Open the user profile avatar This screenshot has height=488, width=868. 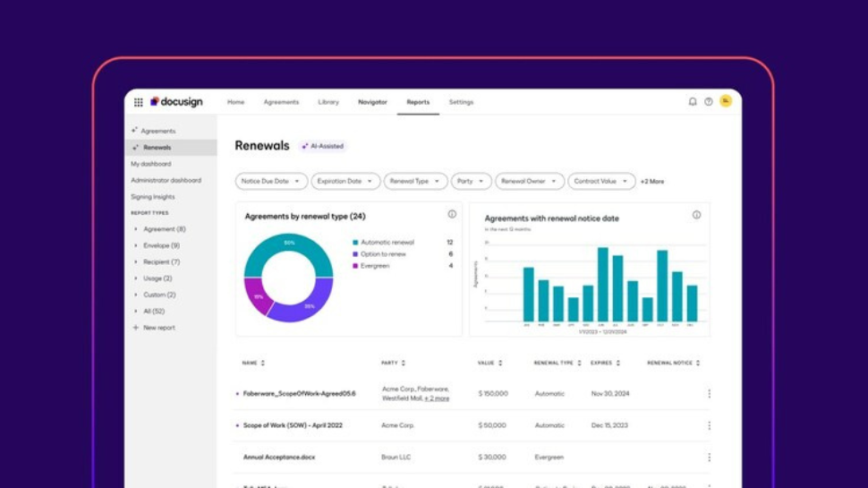pyautogui.click(x=726, y=101)
